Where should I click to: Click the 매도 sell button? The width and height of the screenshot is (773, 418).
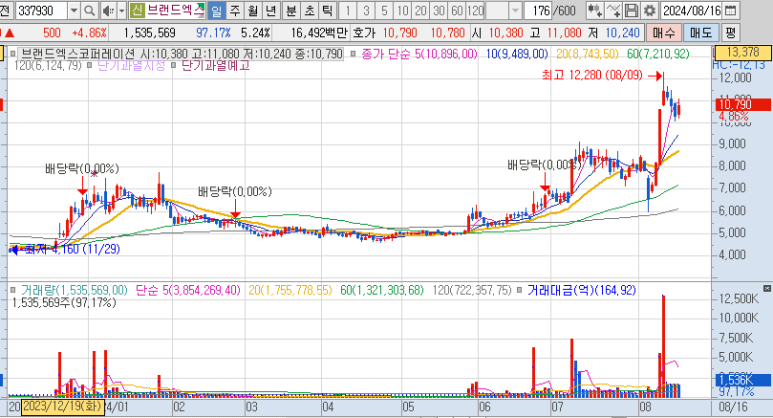pyautogui.click(x=701, y=33)
